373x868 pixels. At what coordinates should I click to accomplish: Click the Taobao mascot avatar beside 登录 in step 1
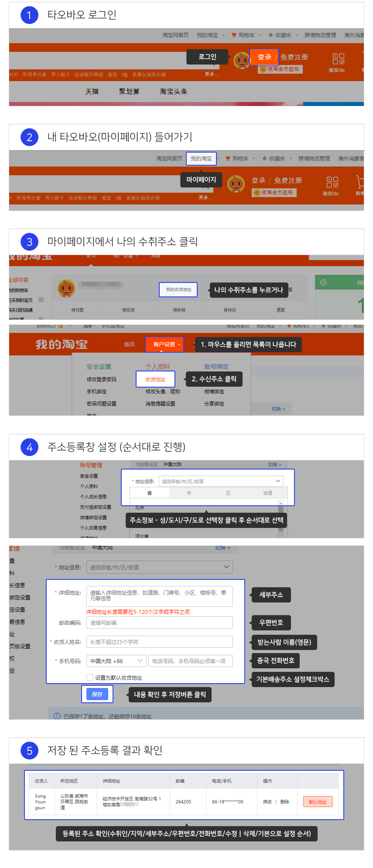pos(241,60)
